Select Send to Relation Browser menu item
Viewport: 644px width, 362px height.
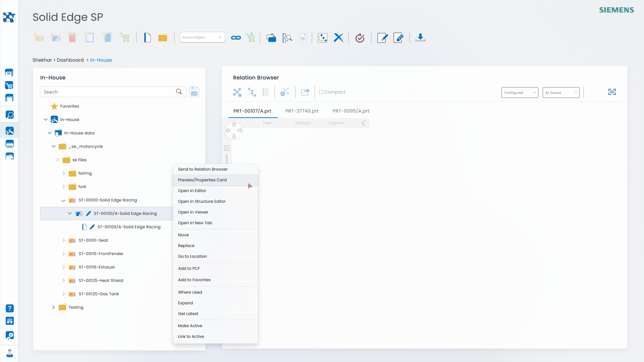(x=215, y=169)
